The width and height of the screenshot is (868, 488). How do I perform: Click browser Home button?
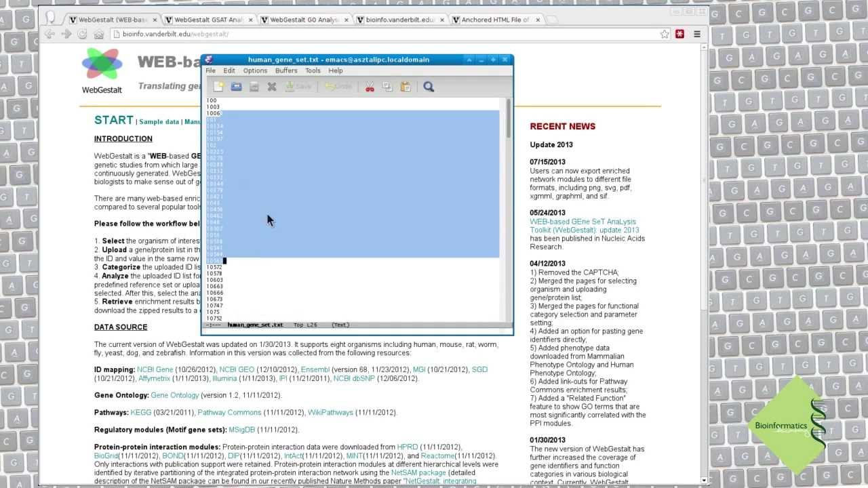99,34
